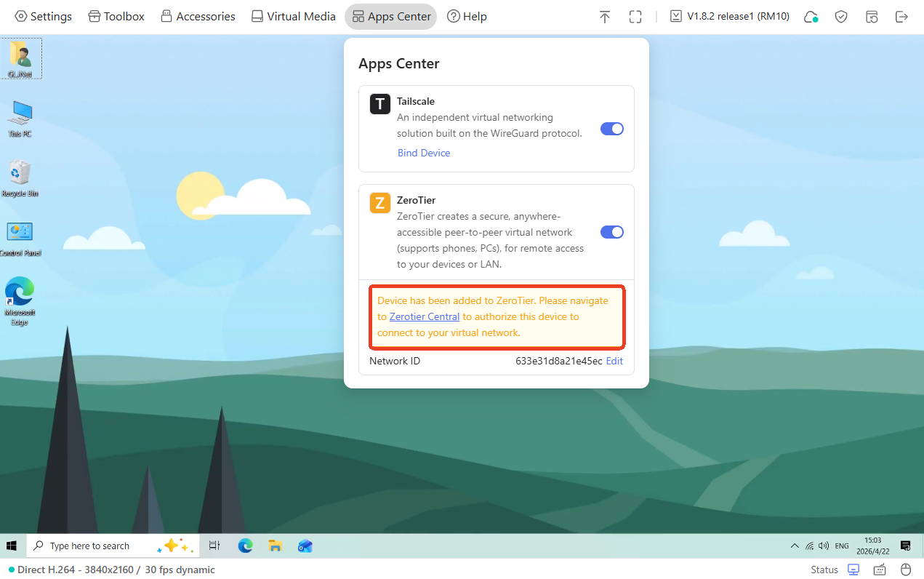Open the Toolbox menu
The width and height of the screenshot is (924, 579).
(x=116, y=16)
